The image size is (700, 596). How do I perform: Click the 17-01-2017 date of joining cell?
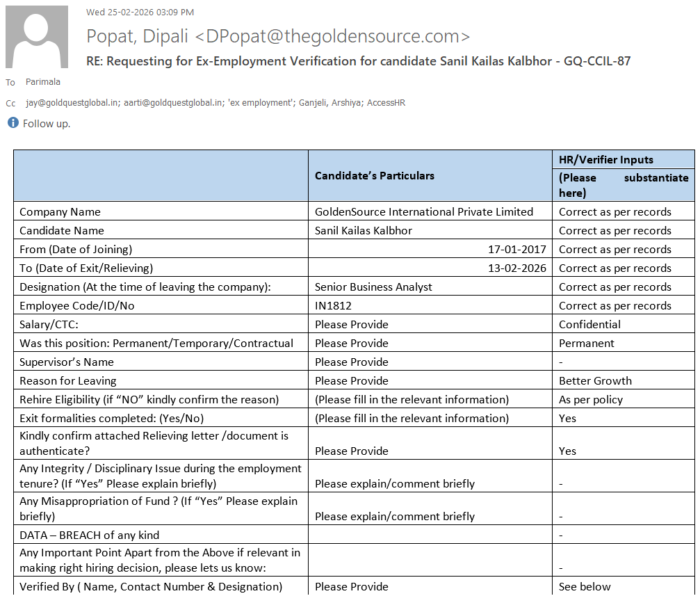click(516, 250)
